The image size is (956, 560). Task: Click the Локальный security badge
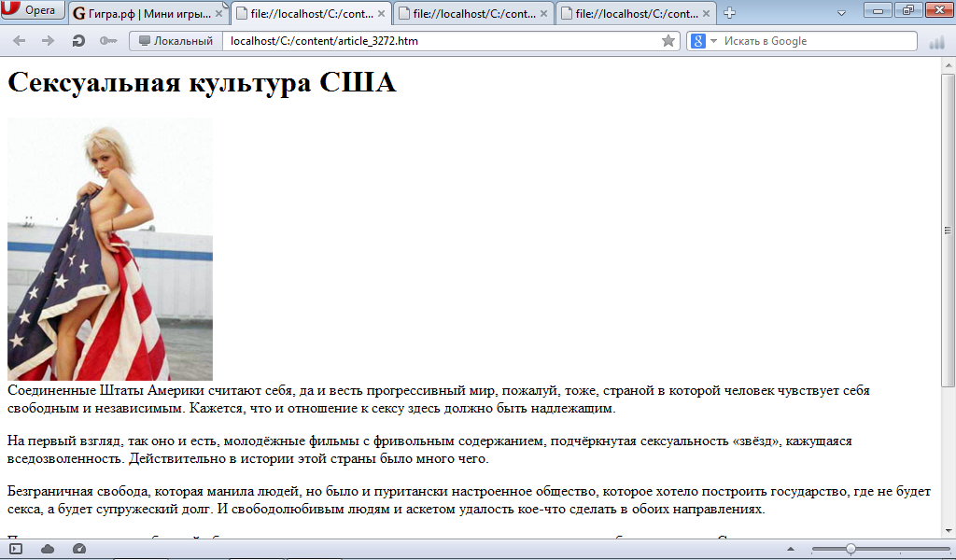pos(176,41)
